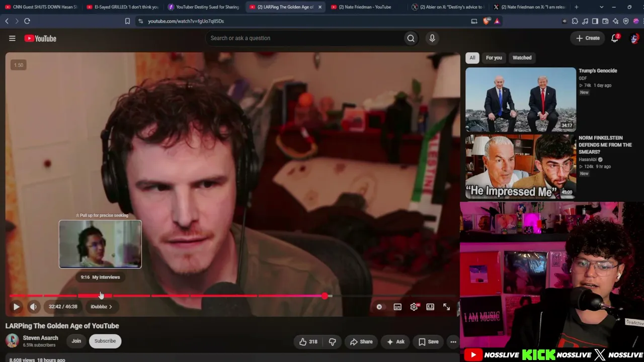Screen dimensions: 644x362
Task: Open the Steven Asarch channel name link
Action: (x=40, y=338)
